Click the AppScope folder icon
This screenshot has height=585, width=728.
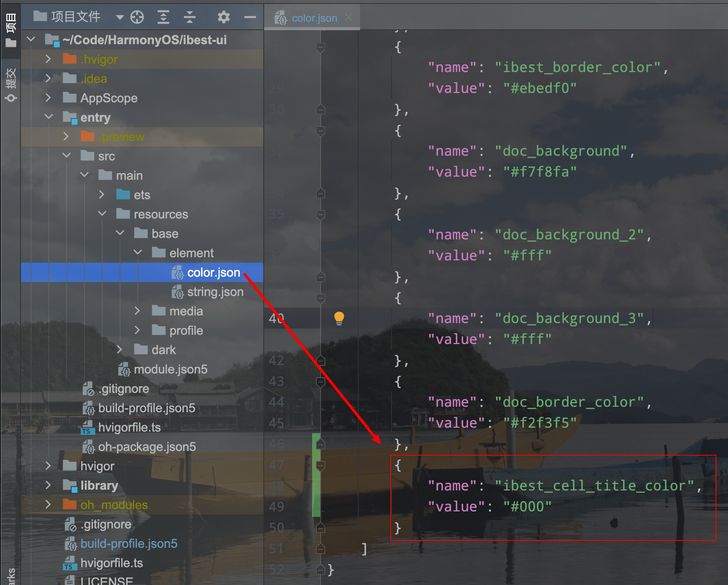(70, 97)
